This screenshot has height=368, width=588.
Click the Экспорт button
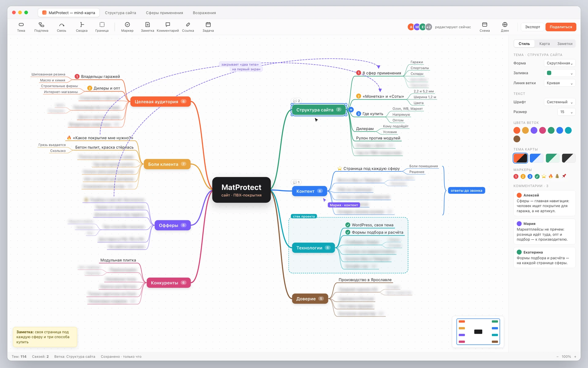point(533,27)
